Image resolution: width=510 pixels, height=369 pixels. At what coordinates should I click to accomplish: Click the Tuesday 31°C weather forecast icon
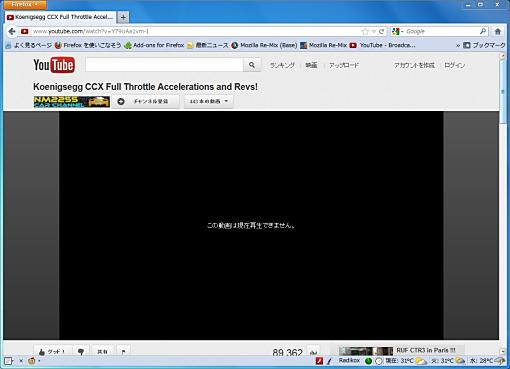point(460,361)
